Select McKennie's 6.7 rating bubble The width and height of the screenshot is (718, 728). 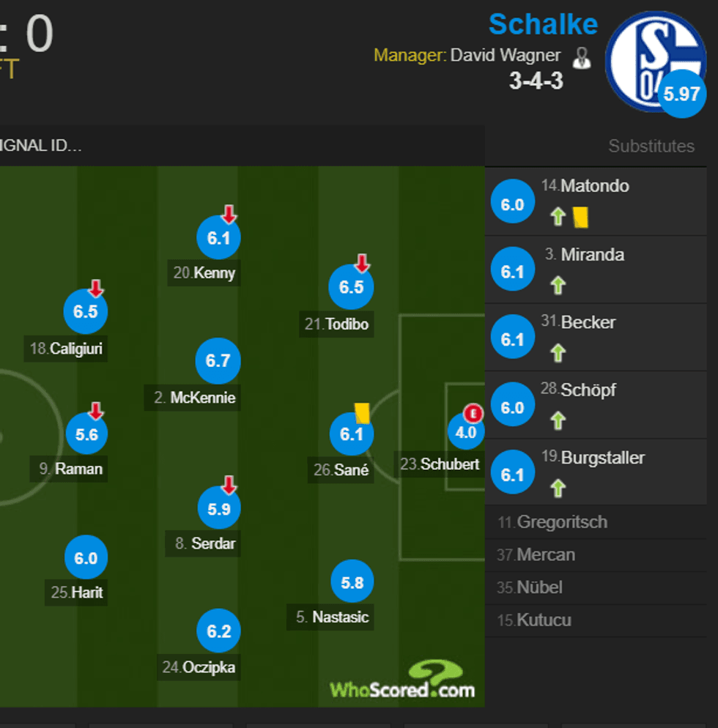(218, 360)
